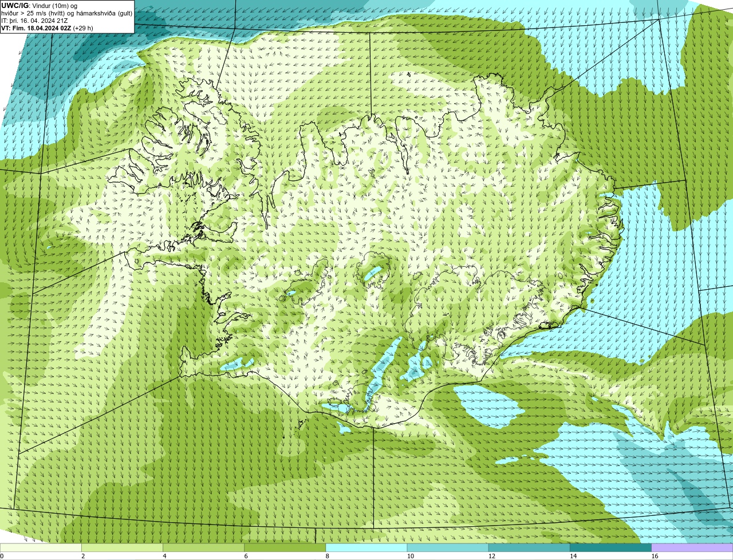Click the "8" scale label

click(328, 556)
